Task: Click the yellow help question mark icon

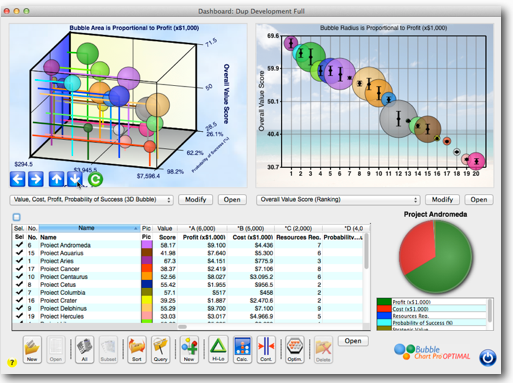Action: point(12,362)
